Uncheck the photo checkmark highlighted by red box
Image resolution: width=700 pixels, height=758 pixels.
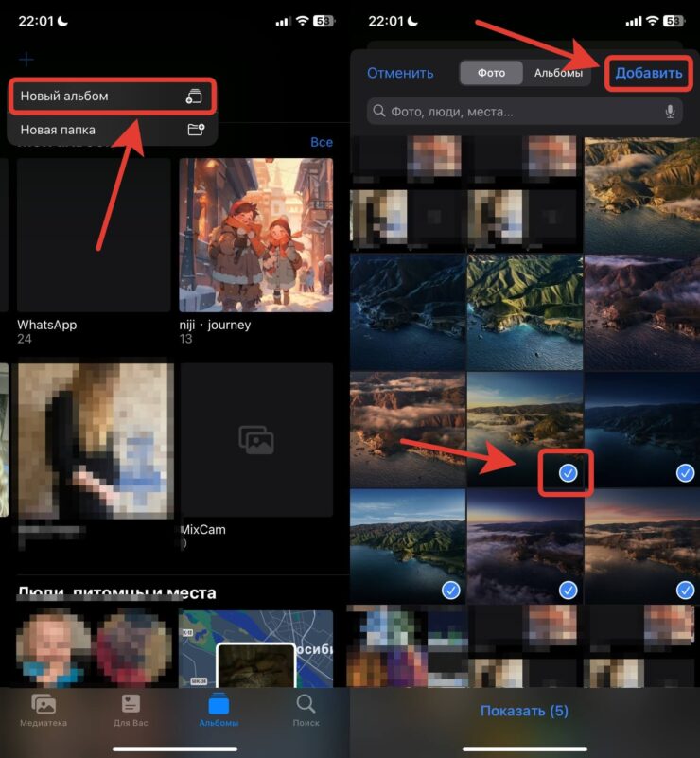pos(568,473)
